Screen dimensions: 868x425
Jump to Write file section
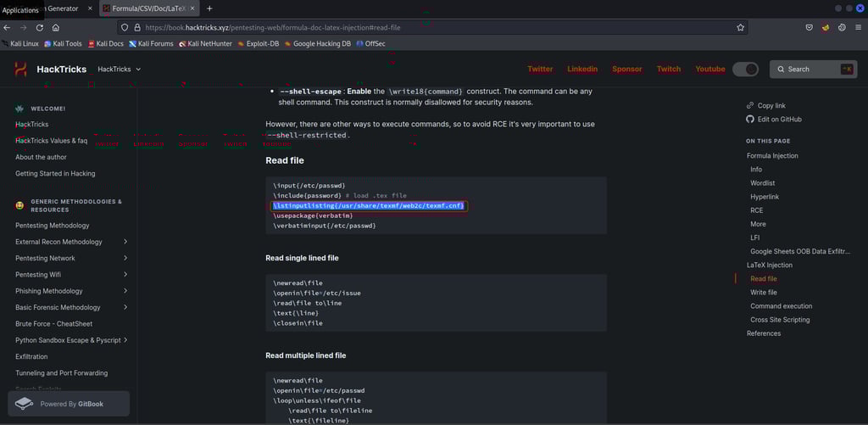click(x=764, y=292)
